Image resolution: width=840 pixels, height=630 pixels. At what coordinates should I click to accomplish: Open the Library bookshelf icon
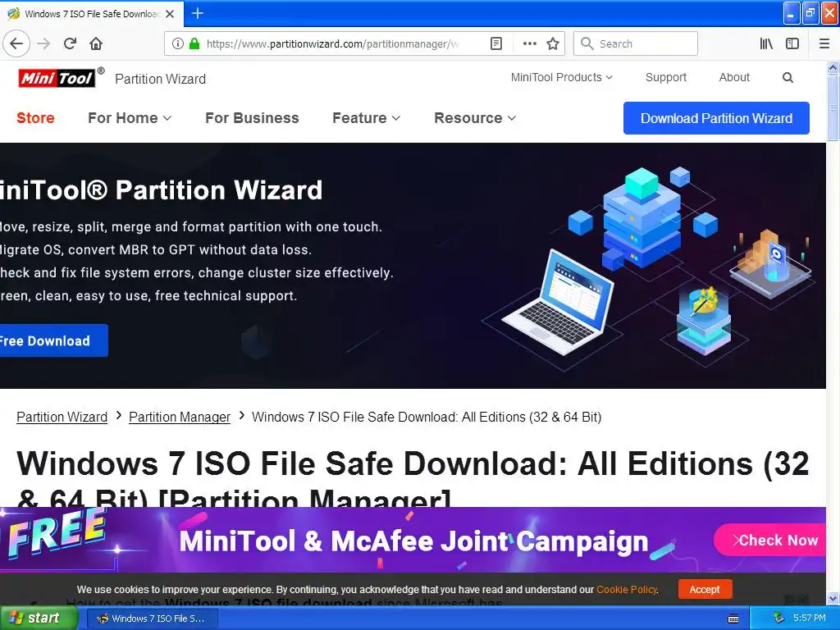point(766,43)
